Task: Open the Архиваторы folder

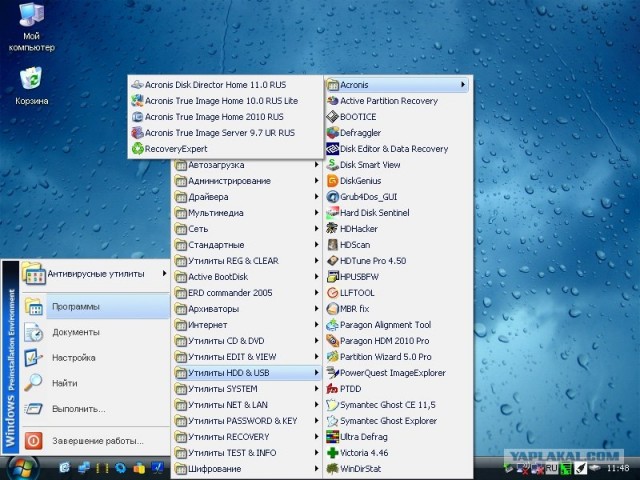Action: [x=247, y=309]
